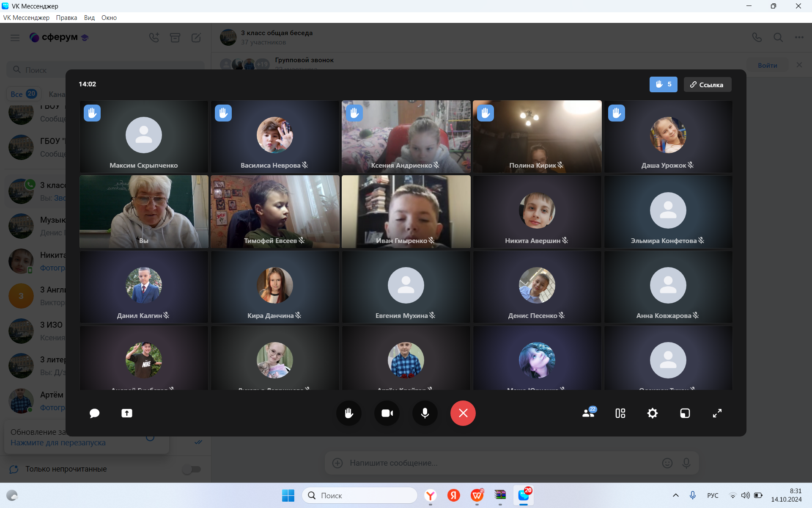
Task: Open attachment plus icon in message box
Action: click(337, 463)
